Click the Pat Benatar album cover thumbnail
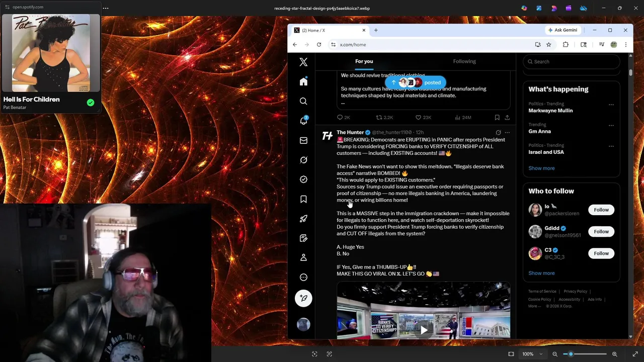644x362 pixels. 51,53
